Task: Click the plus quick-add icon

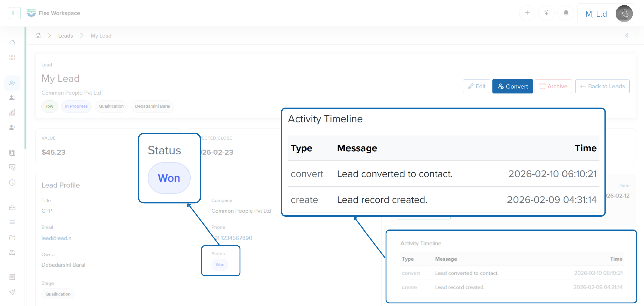Action: (x=527, y=13)
